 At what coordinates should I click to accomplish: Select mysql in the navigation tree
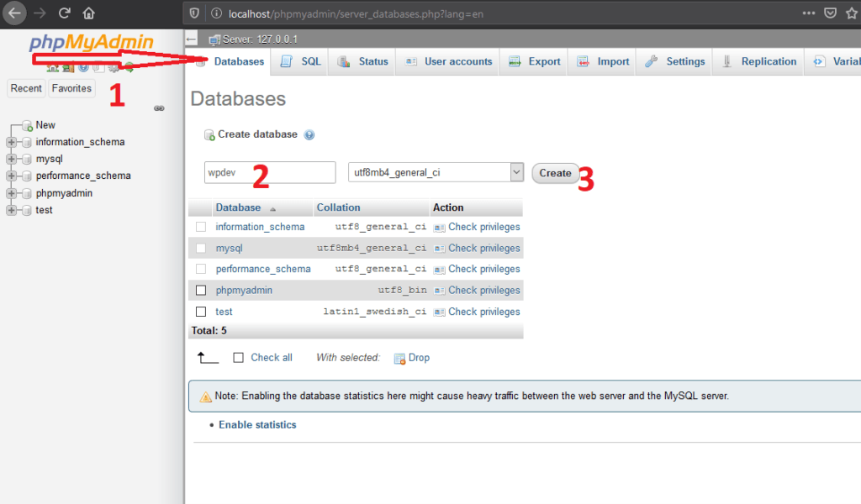tap(50, 159)
